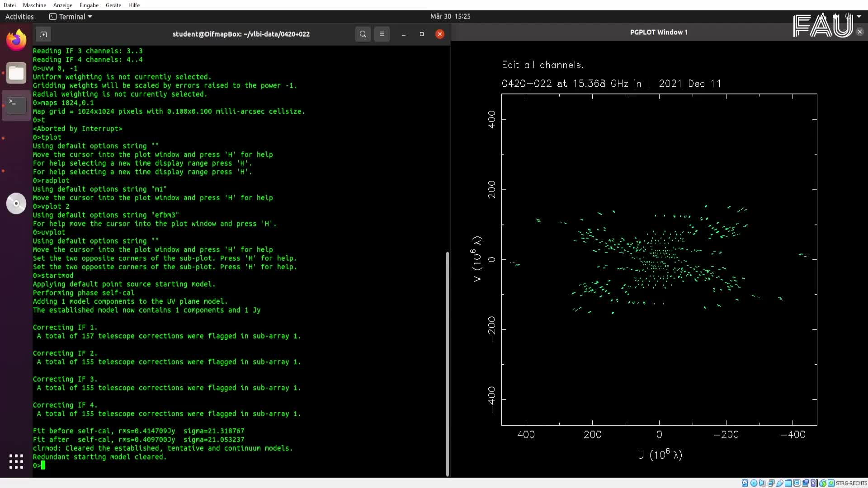Open the Files app in the dock
The image size is (868, 488).
click(16, 73)
